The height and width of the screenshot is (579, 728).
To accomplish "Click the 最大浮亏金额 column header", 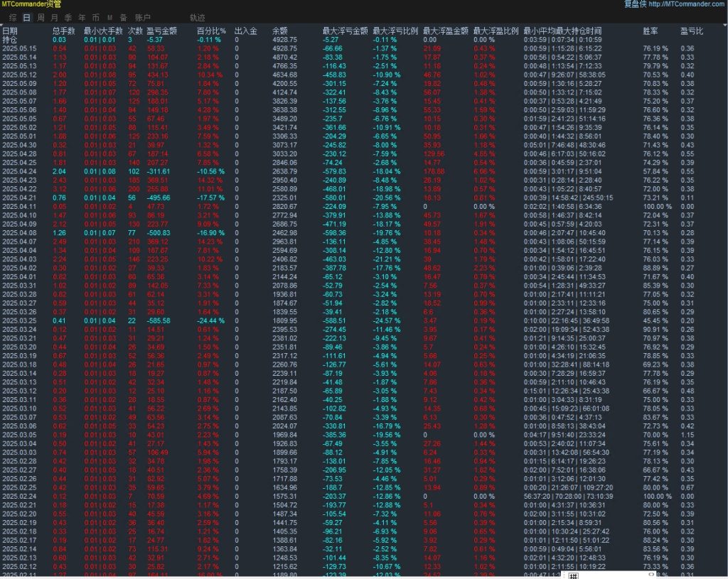I will 345,31.
